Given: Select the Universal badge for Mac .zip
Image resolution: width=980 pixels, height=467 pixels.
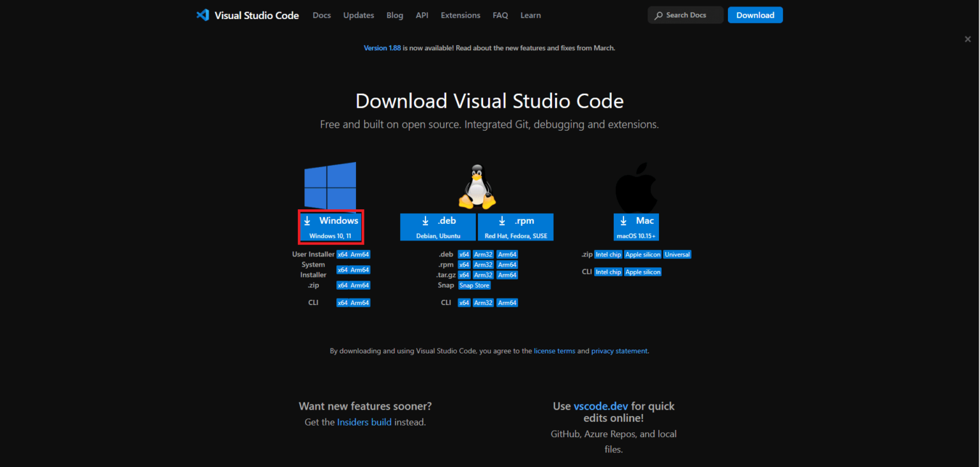Looking at the screenshot, I should pyautogui.click(x=677, y=254).
